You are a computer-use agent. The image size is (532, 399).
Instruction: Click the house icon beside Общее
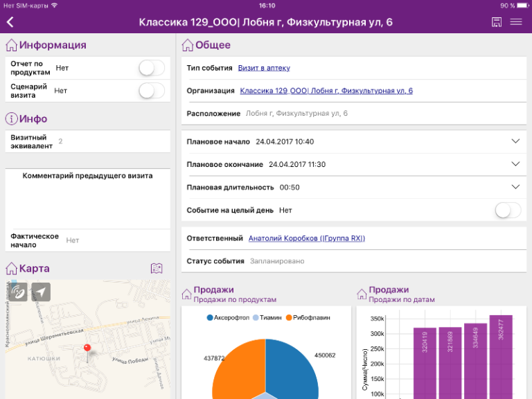pos(187,45)
